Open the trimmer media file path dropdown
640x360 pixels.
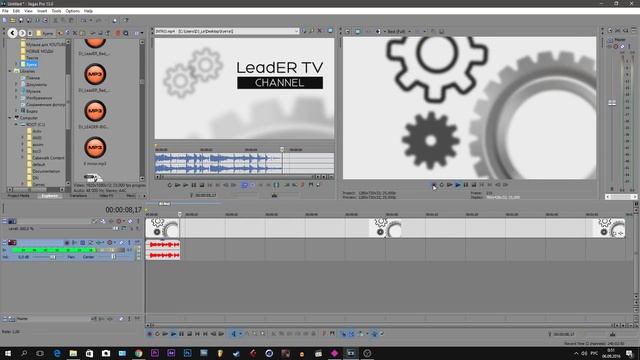click(x=296, y=31)
